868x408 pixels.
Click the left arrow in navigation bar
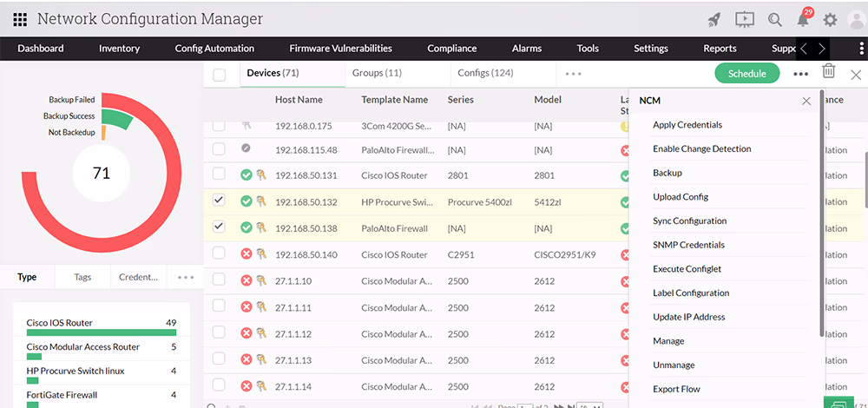(x=804, y=49)
